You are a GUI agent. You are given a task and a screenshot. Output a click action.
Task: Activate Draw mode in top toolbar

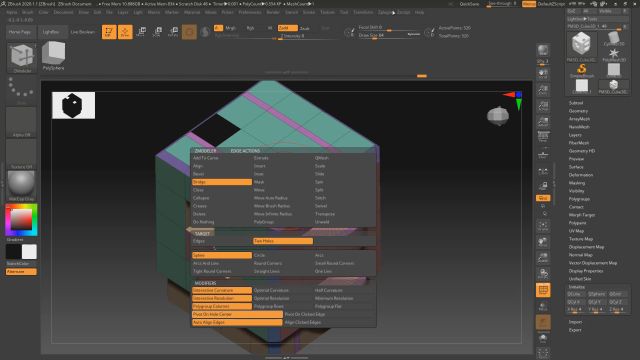tap(125, 32)
